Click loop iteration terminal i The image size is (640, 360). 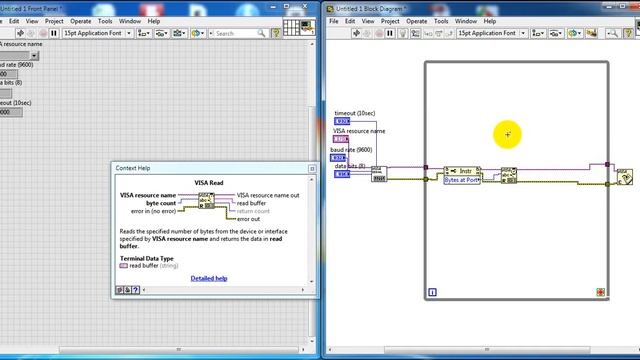(432, 292)
